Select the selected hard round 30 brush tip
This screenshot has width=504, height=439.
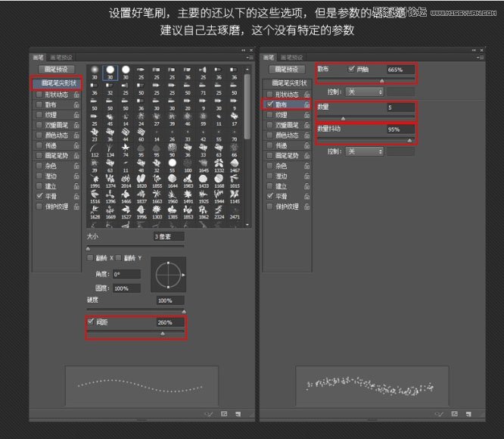point(110,73)
